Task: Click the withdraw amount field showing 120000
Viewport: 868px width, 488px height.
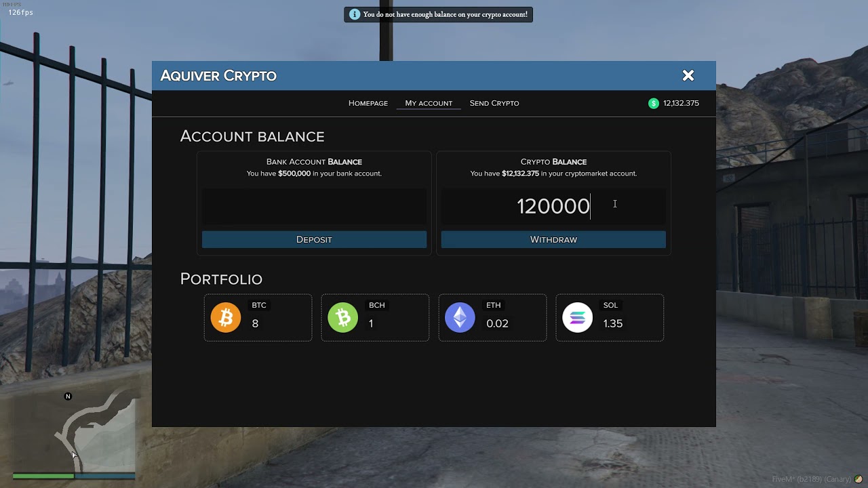Action: click(553, 206)
